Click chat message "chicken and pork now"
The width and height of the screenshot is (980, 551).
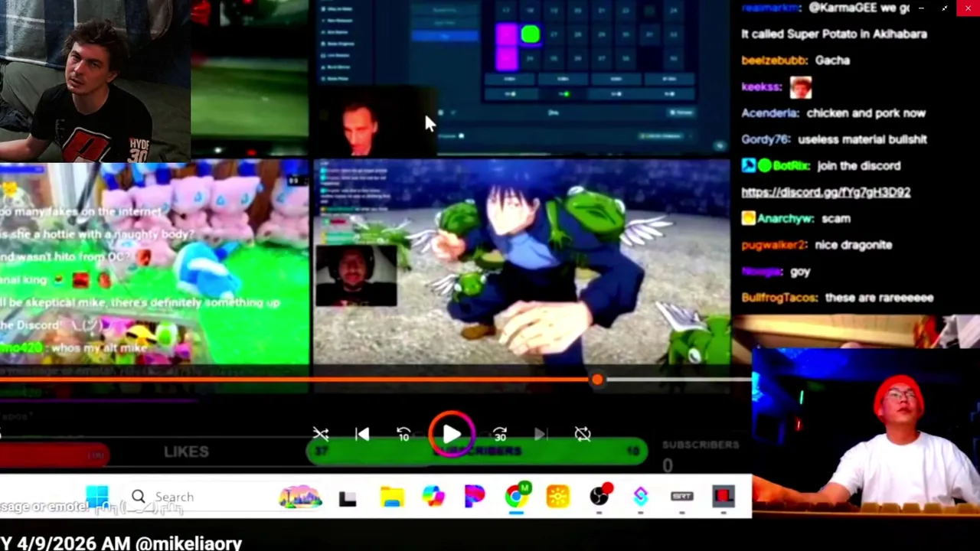[x=866, y=113]
